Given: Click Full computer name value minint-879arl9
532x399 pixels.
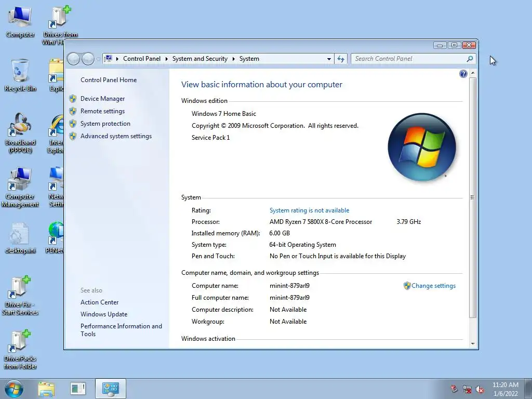Looking at the screenshot, I should point(289,298).
